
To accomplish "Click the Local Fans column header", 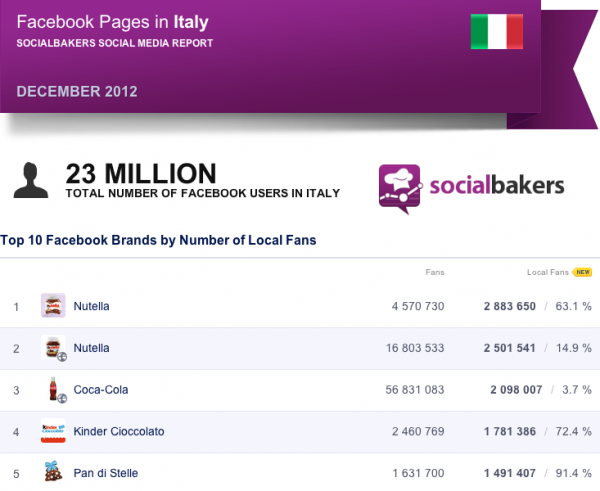I will point(548,272).
